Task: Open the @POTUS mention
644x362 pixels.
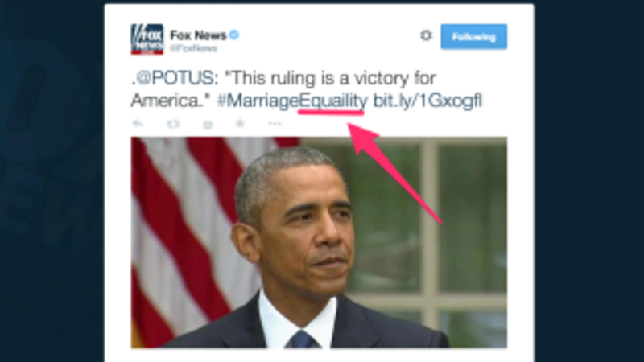Action: click(175, 78)
